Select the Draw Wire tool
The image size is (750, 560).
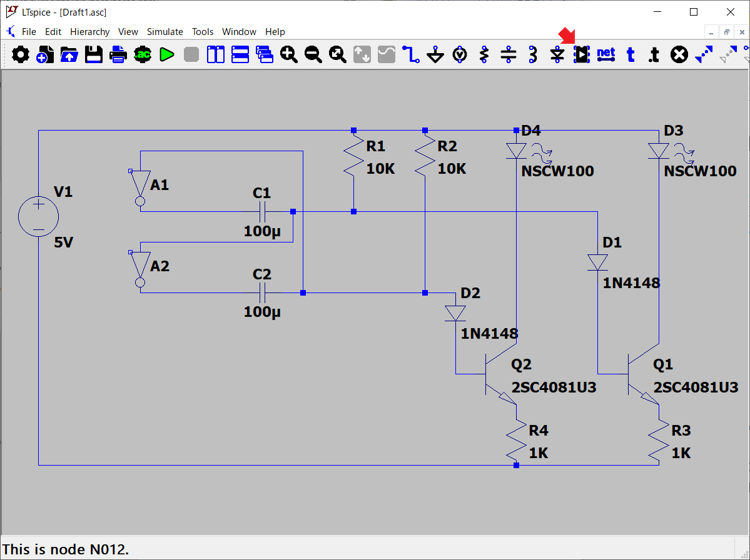click(411, 55)
